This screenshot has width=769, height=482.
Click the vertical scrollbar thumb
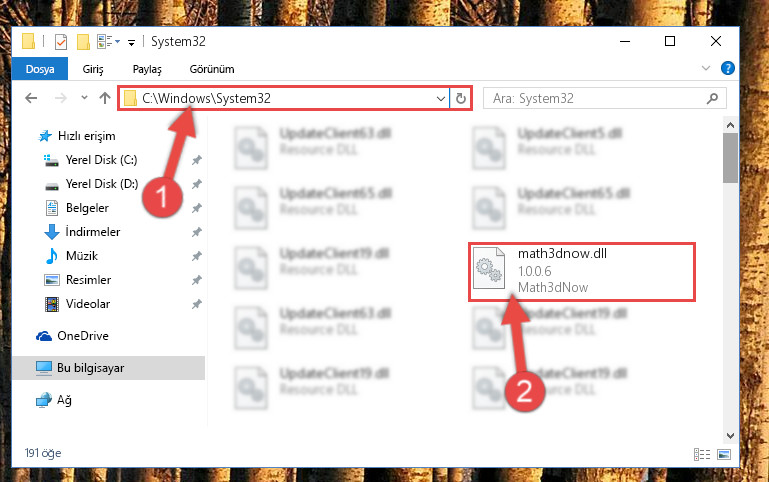730,158
